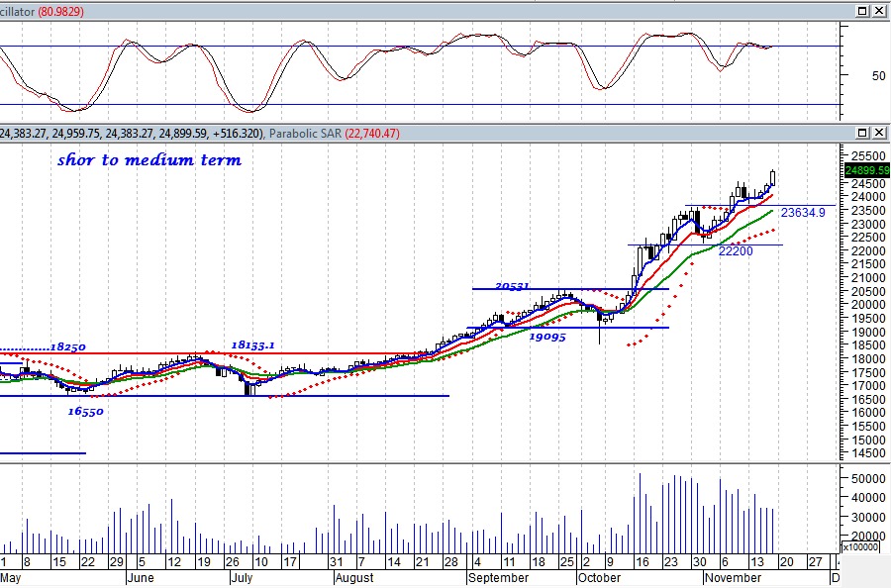
Task: Select the 22200 level label
Action: point(736,251)
